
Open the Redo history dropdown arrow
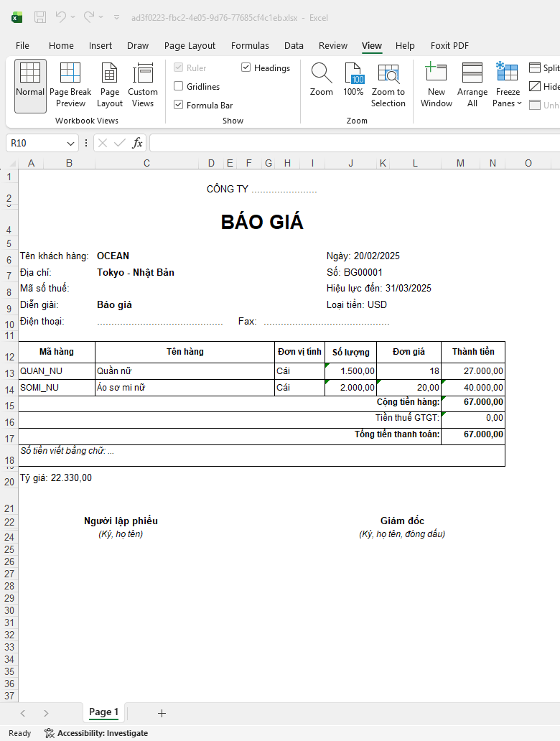coord(101,17)
